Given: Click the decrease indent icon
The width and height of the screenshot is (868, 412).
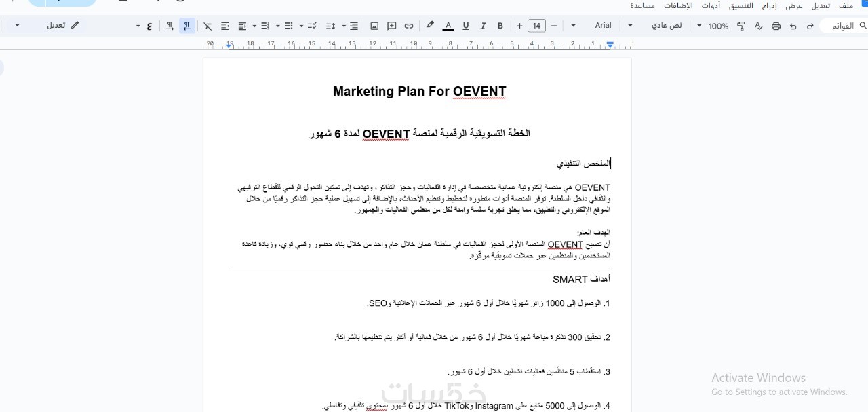Looking at the screenshot, I should click(x=242, y=26).
